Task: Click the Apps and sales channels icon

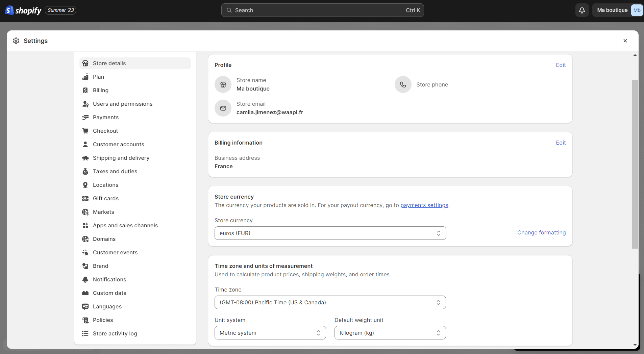Action: click(85, 225)
